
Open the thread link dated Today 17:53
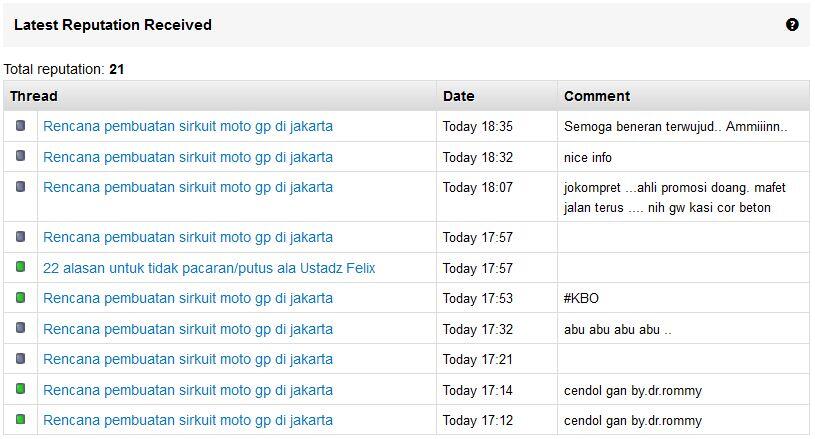[188, 298]
